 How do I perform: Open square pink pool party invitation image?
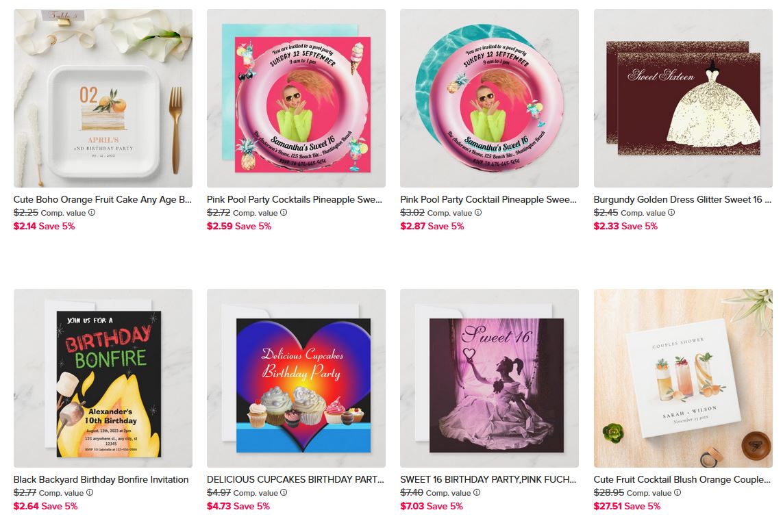[296, 99]
